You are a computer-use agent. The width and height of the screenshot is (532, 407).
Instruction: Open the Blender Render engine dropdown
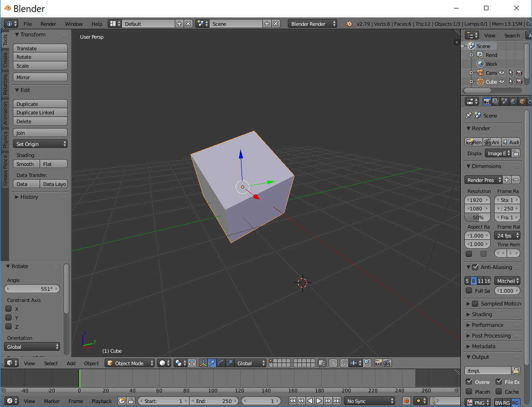pos(312,24)
